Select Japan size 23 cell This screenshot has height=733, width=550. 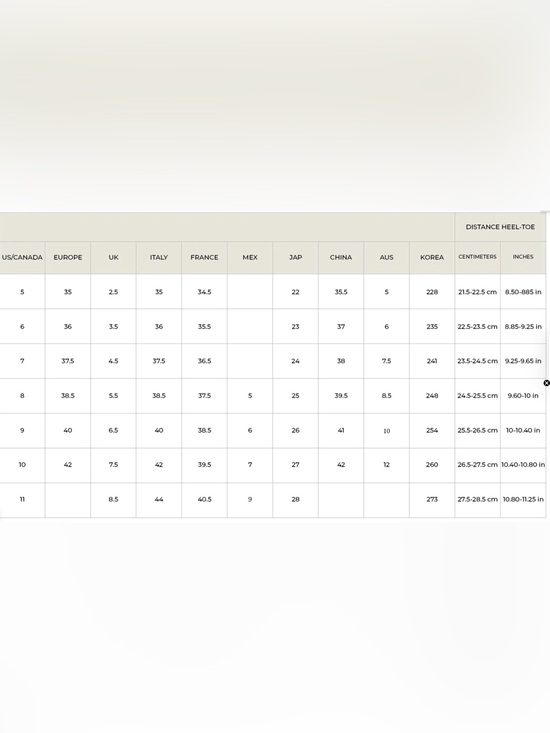(295, 326)
